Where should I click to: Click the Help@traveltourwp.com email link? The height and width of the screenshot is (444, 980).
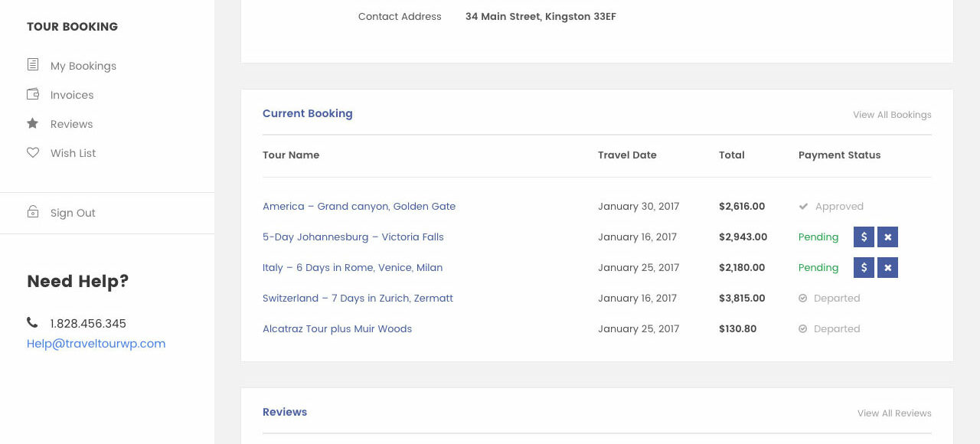point(96,344)
